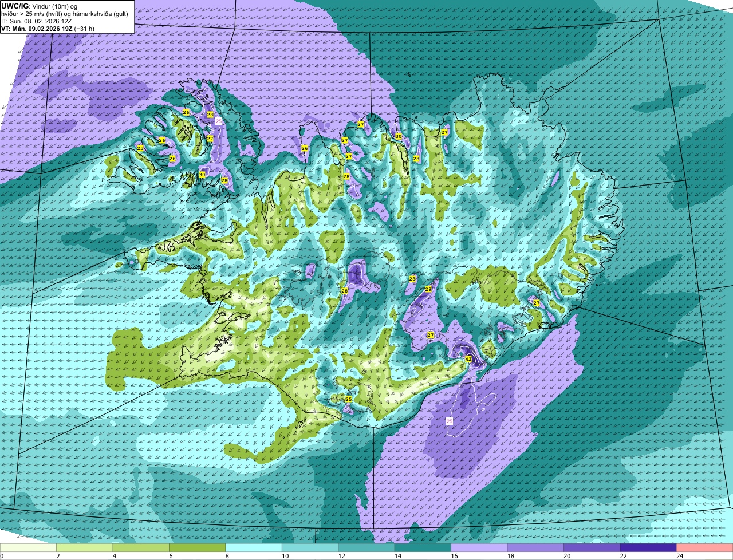Click the yellow 42 peak gust marker
This screenshot has width=733, height=560.
pyautogui.click(x=468, y=359)
